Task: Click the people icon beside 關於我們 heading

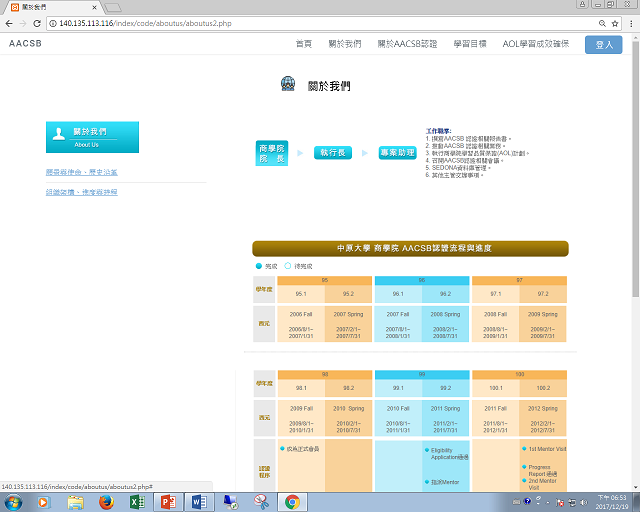Action: [288, 84]
